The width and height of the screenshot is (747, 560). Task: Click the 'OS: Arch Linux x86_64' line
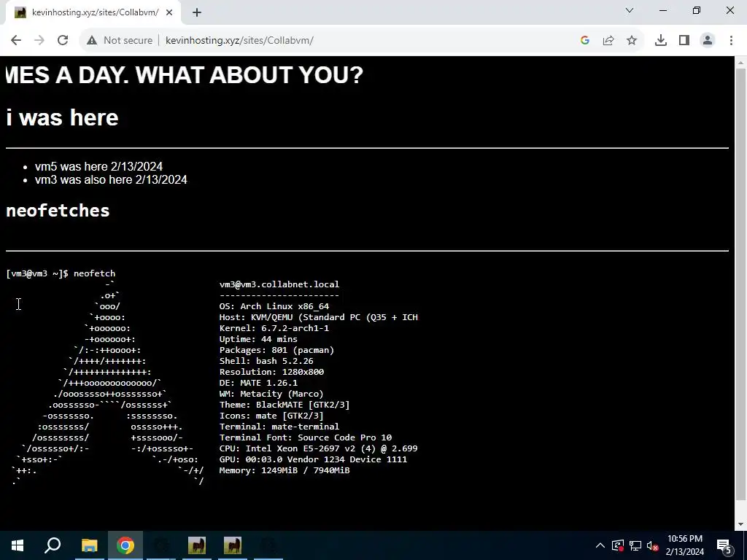click(x=274, y=306)
